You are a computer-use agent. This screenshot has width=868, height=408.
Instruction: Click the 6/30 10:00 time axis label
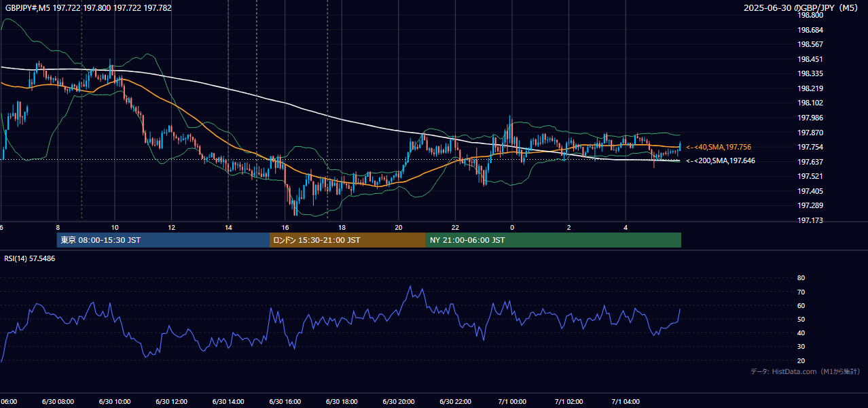pyautogui.click(x=115, y=401)
